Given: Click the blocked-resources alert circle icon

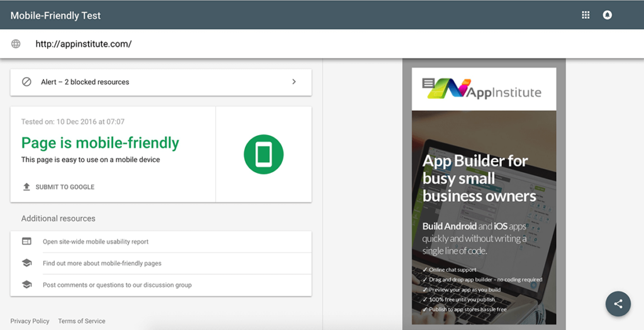Looking at the screenshot, I should pos(26,82).
